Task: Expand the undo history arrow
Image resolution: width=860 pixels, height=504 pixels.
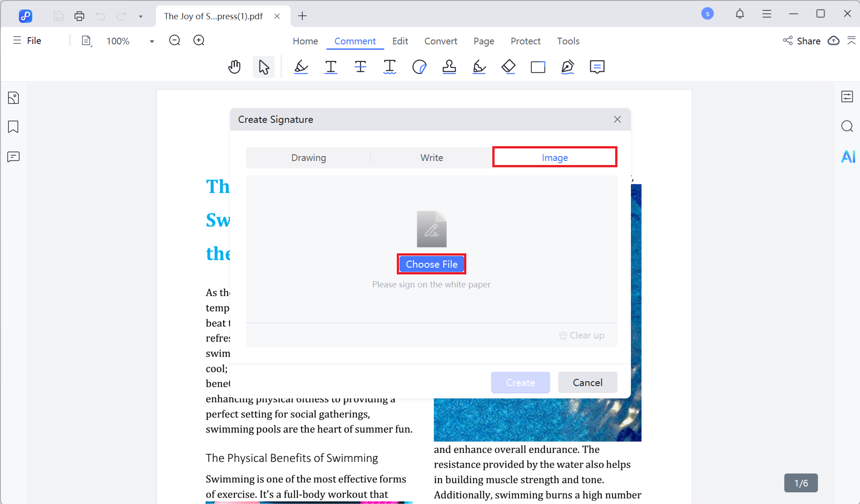Action: (x=141, y=16)
